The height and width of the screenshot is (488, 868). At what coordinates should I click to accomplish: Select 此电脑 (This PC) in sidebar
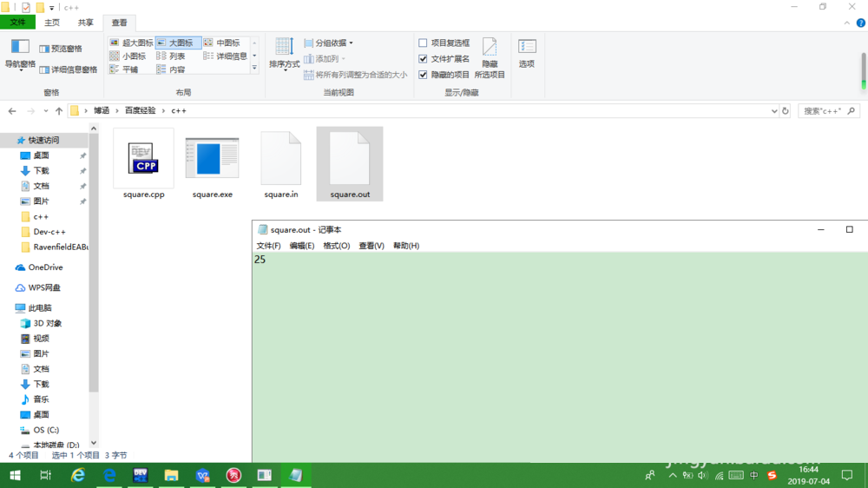(40, 307)
